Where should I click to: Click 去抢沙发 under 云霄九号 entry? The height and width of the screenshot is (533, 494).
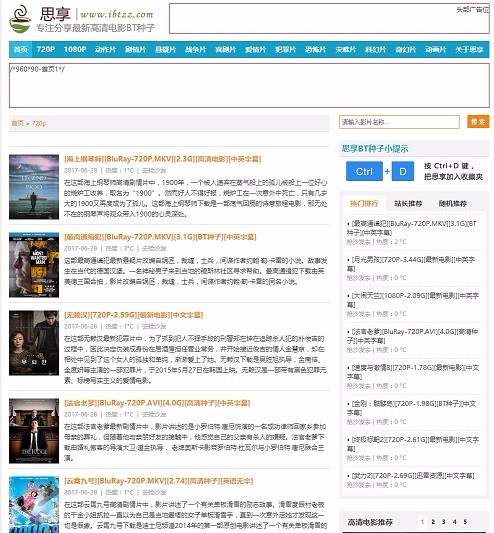tap(154, 492)
